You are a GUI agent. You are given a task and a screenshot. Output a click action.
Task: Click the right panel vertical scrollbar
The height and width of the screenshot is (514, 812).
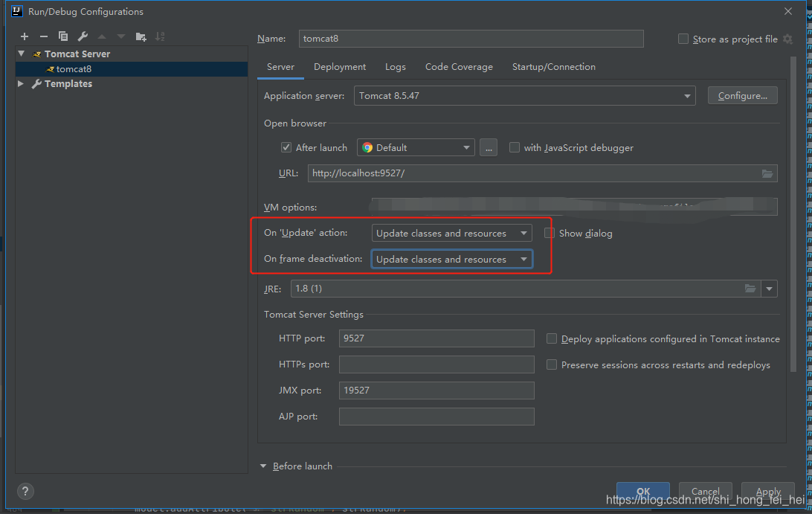pos(793,214)
